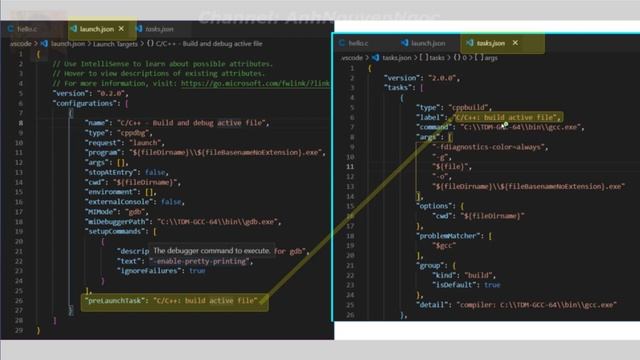640x360 pixels.
Task: Click 'The debugger command to execute.' tooltip
Action: (x=211, y=251)
